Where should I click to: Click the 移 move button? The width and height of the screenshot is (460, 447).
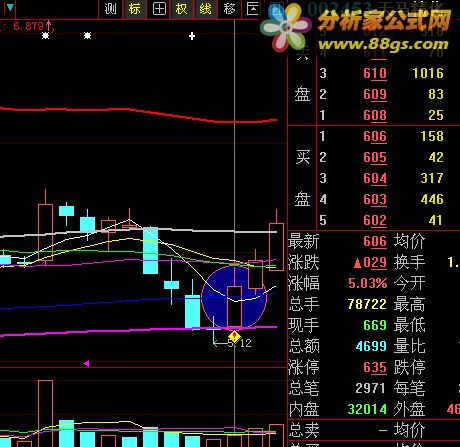(229, 9)
